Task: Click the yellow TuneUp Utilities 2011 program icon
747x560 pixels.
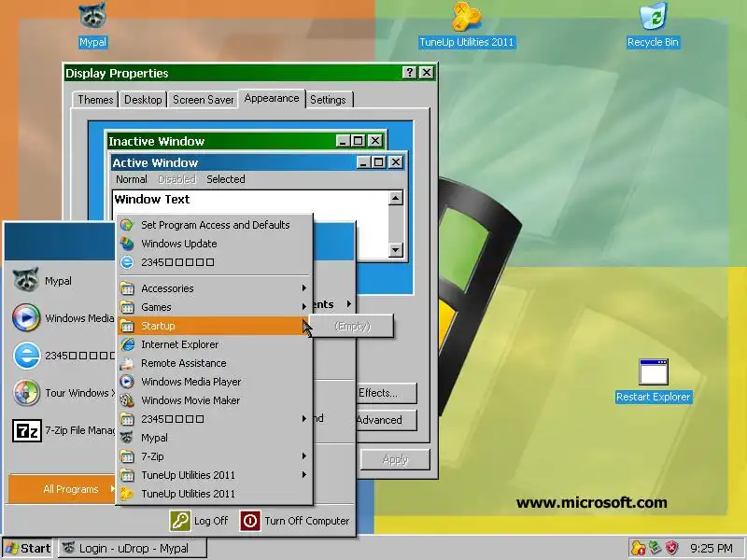Action: [127, 494]
